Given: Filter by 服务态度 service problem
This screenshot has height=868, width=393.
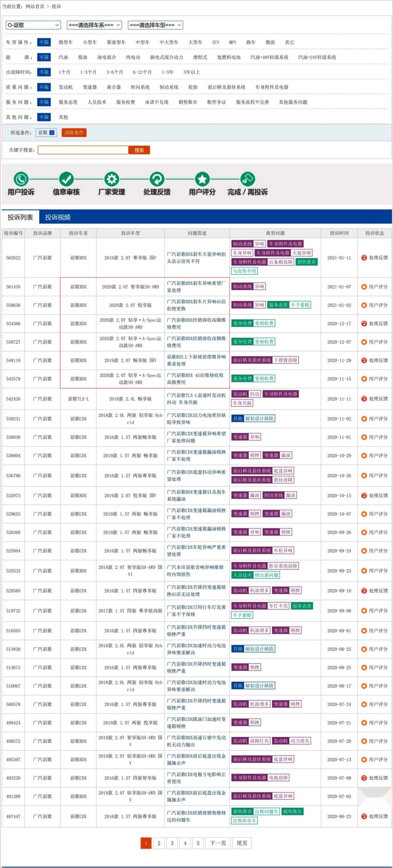Looking at the screenshot, I should [68, 102].
